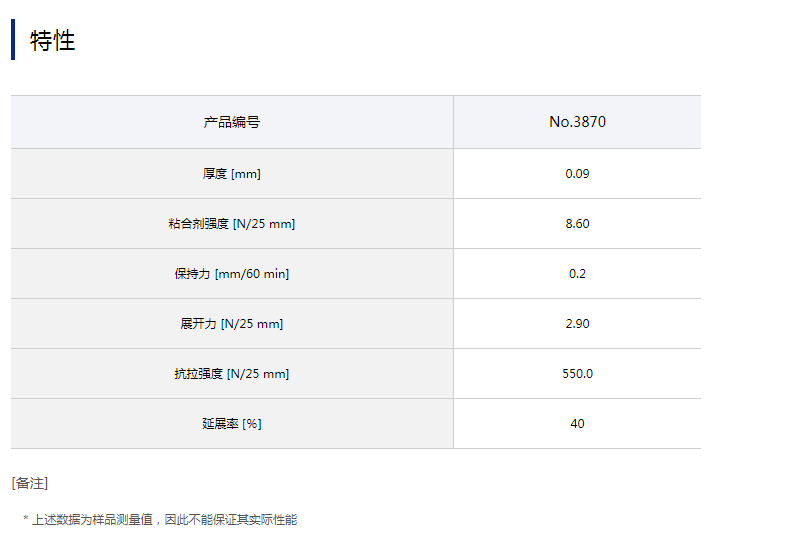Click the 保持力 row label
This screenshot has width=801, height=560.
tap(192, 274)
